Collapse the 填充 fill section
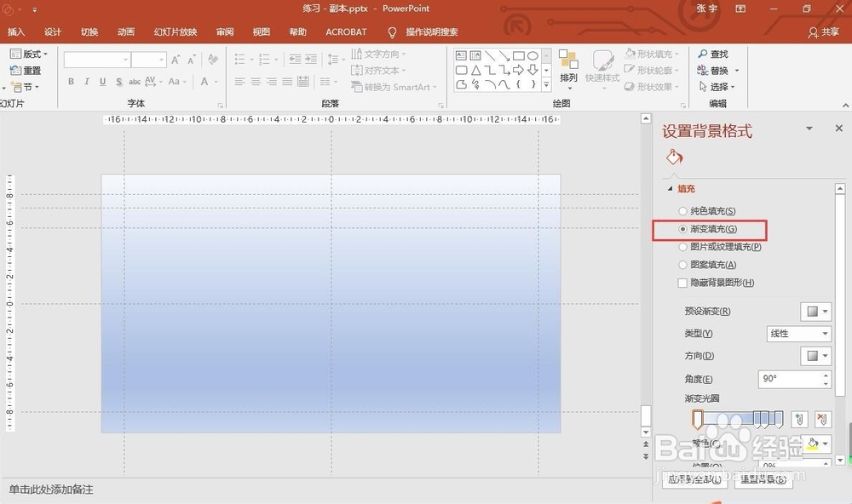Screen dimensions: 852x504 [x=670, y=189]
